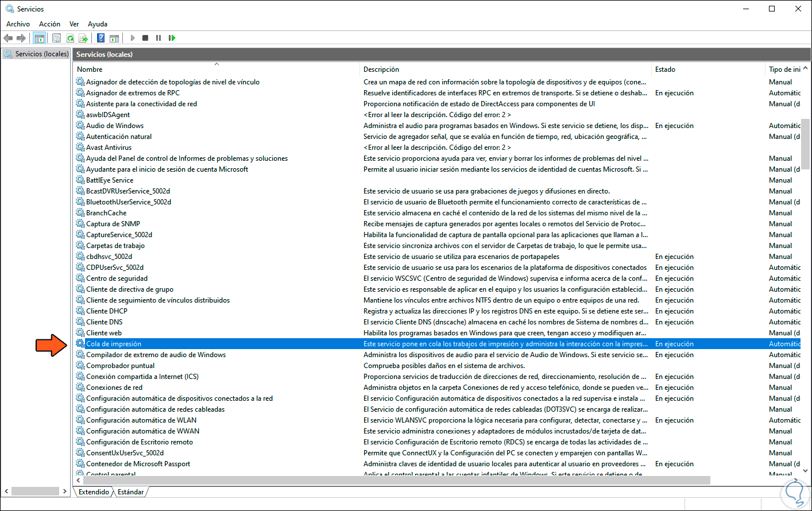This screenshot has width=812, height=511.
Task: Click the gear icon beside Centro de seguridad
Action: point(80,278)
